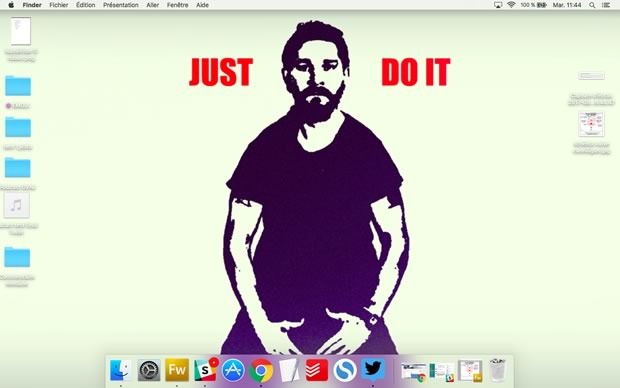Image resolution: width=620 pixels, height=388 pixels.
Task: Open Wi-Fi status menu
Action: tap(511, 5)
